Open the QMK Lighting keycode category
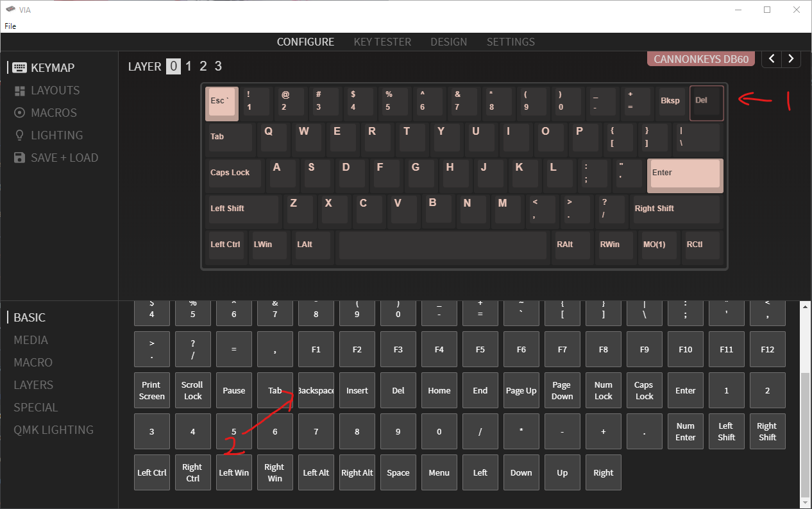 click(54, 430)
